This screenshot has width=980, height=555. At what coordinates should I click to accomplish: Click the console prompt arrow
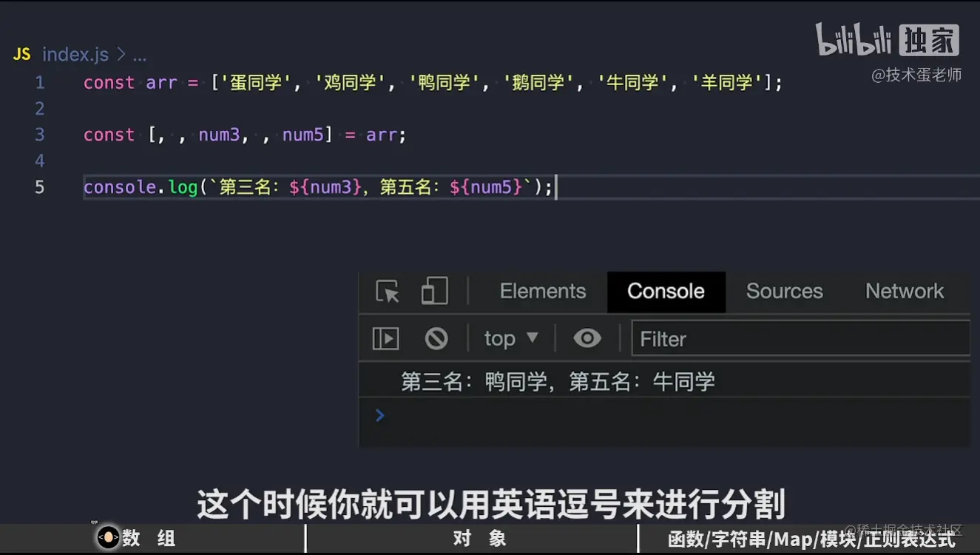[x=379, y=415]
